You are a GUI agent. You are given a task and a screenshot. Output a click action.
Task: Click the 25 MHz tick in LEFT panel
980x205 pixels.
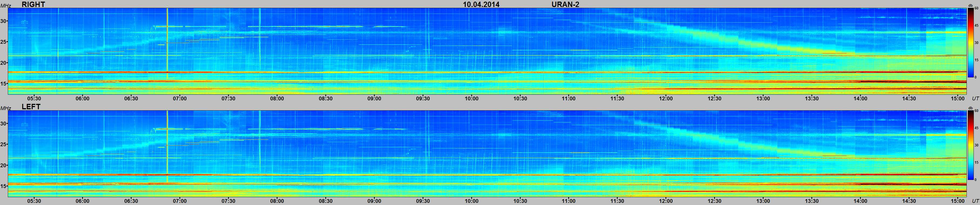[4, 144]
